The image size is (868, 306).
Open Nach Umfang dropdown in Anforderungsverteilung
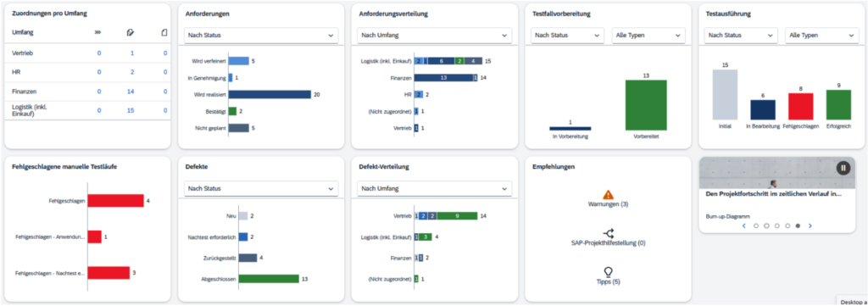tap(435, 36)
